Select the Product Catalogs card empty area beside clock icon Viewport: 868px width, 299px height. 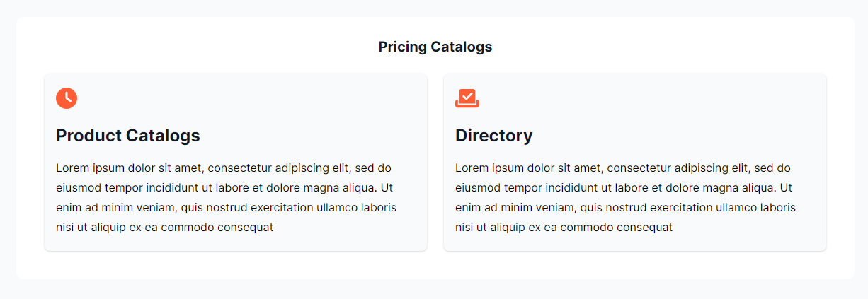[248, 98]
